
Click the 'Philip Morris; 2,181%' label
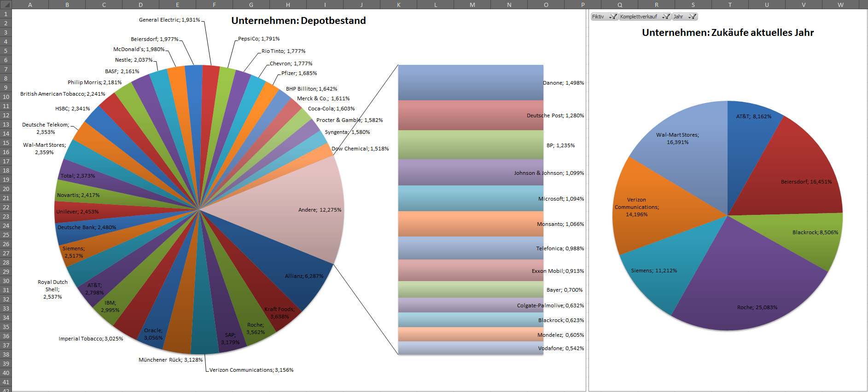click(95, 82)
